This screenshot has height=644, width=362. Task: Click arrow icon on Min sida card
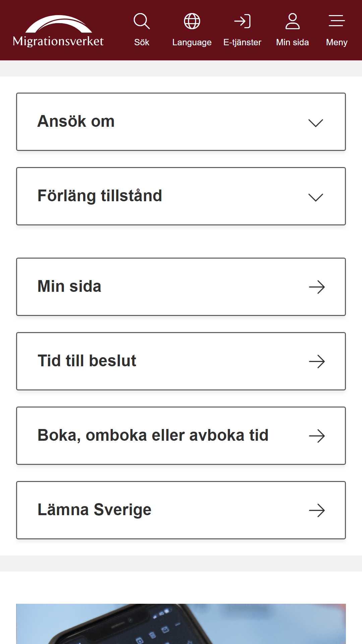coord(317,287)
